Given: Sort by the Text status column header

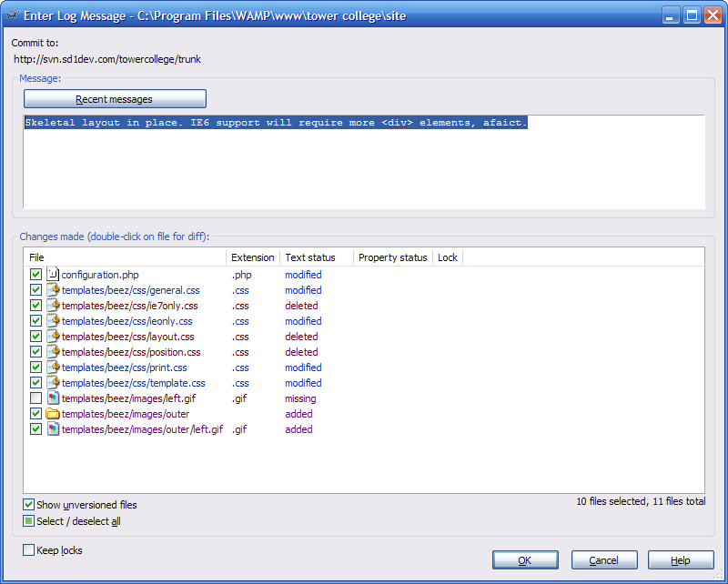Looking at the screenshot, I should click(309, 257).
